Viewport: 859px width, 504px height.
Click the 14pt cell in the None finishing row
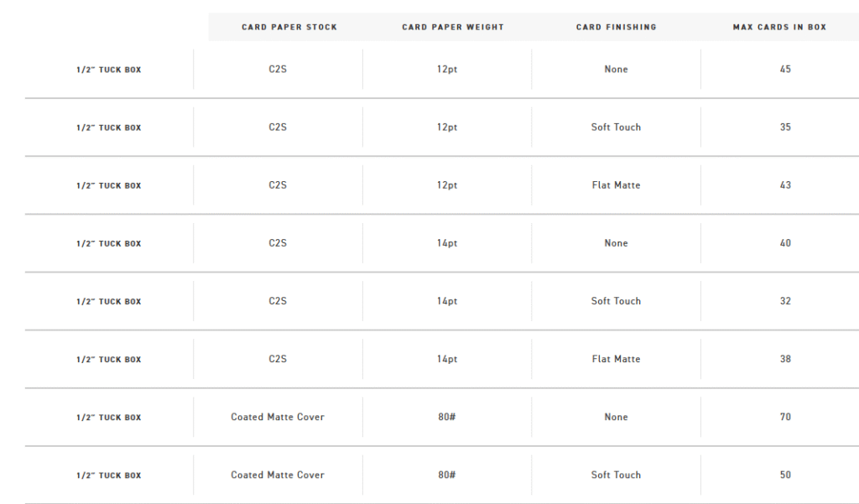click(446, 243)
